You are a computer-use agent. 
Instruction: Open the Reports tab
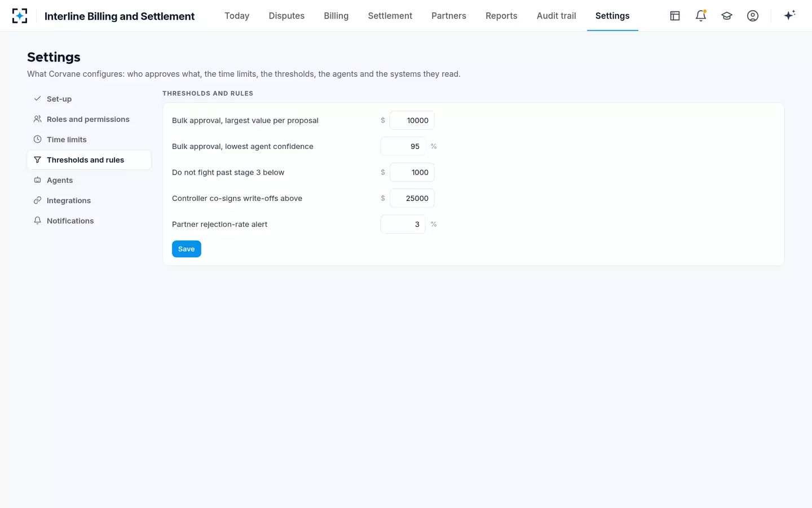coord(501,16)
